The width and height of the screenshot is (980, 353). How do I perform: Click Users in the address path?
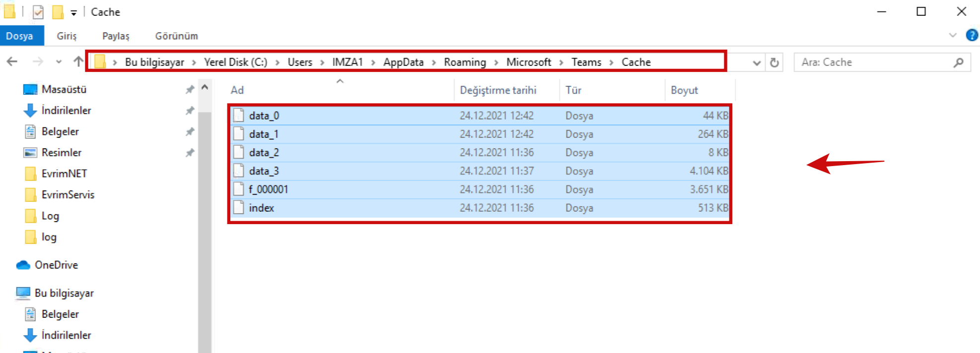click(x=300, y=62)
